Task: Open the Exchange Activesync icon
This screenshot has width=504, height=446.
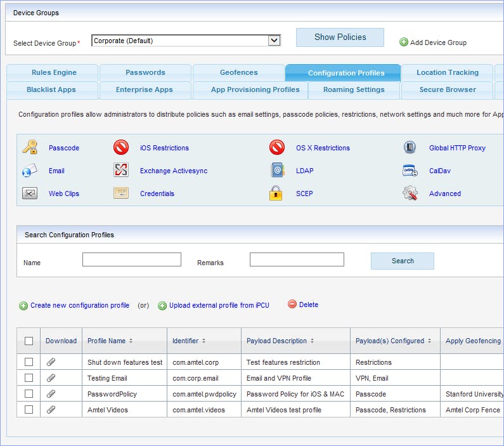Action: coord(121,171)
